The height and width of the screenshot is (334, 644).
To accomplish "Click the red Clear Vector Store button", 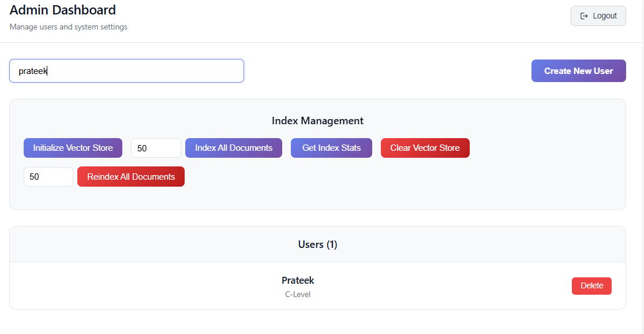I will [x=425, y=148].
